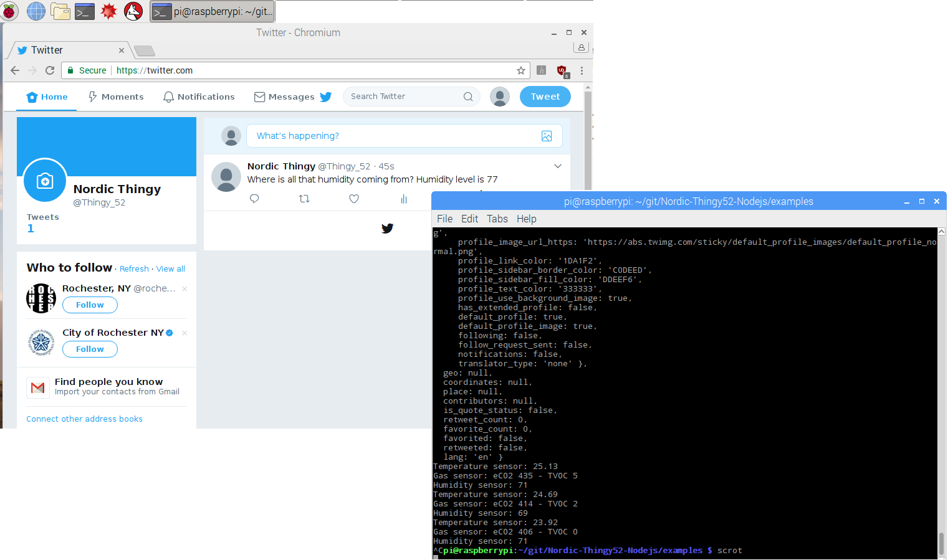
Task: Retweet the humidity tweet
Action: point(304,199)
